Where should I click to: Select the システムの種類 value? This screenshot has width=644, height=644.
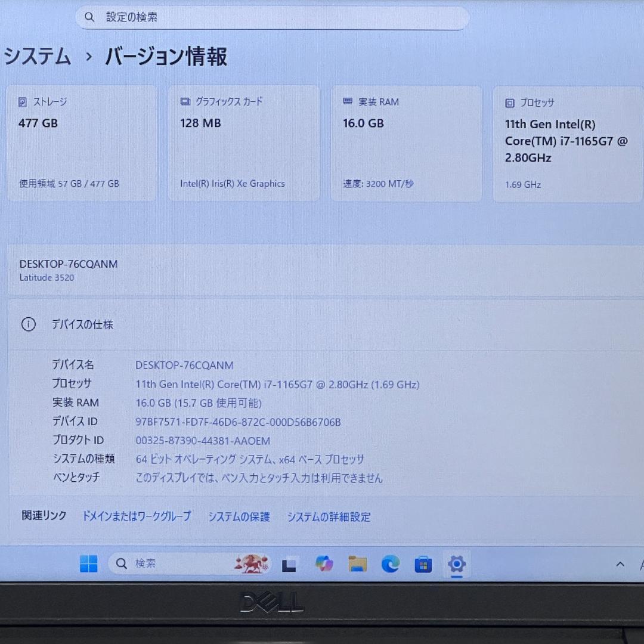click(x=250, y=459)
